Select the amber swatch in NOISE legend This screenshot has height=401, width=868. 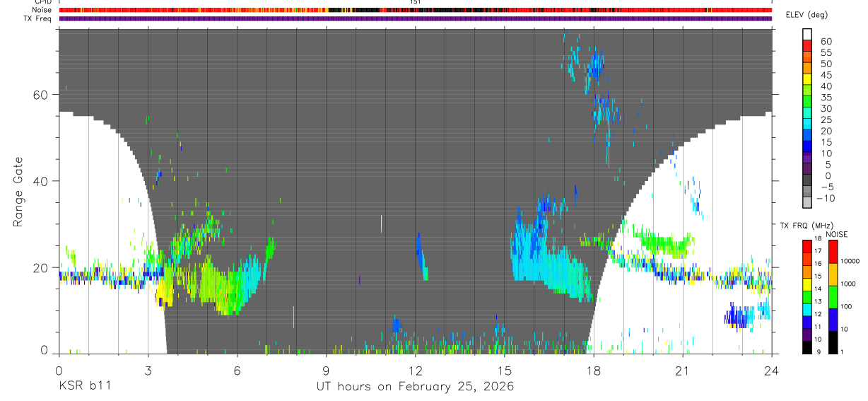coord(833,274)
